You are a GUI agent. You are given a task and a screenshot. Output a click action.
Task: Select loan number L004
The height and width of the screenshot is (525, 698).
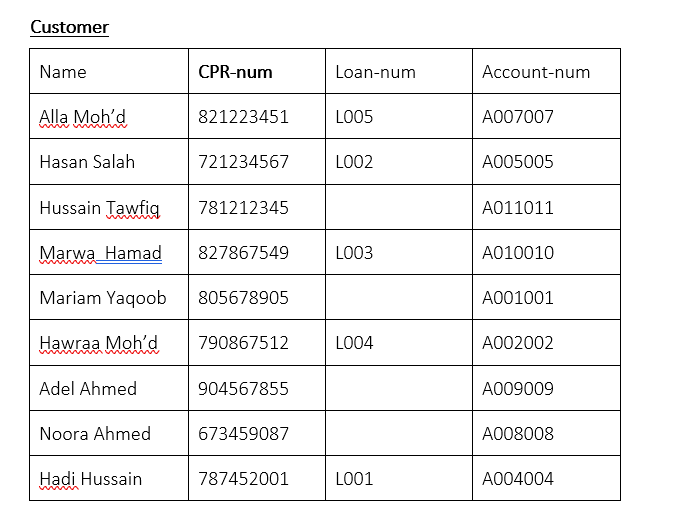354,343
